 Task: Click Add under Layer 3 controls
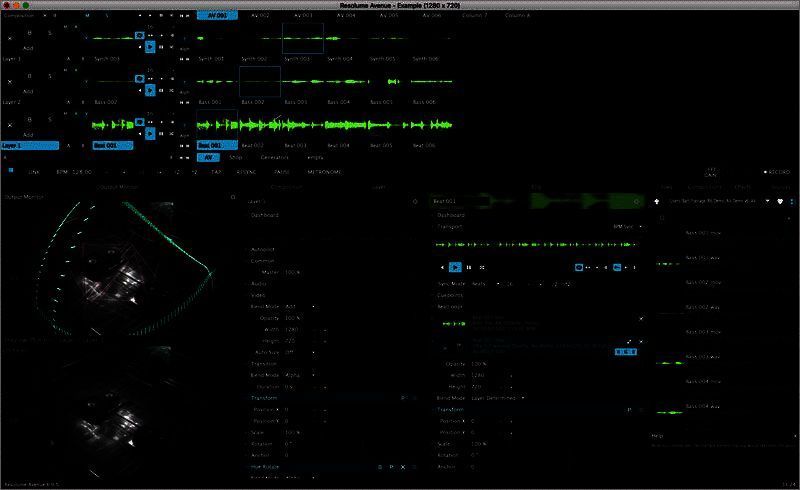(x=28, y=48)
